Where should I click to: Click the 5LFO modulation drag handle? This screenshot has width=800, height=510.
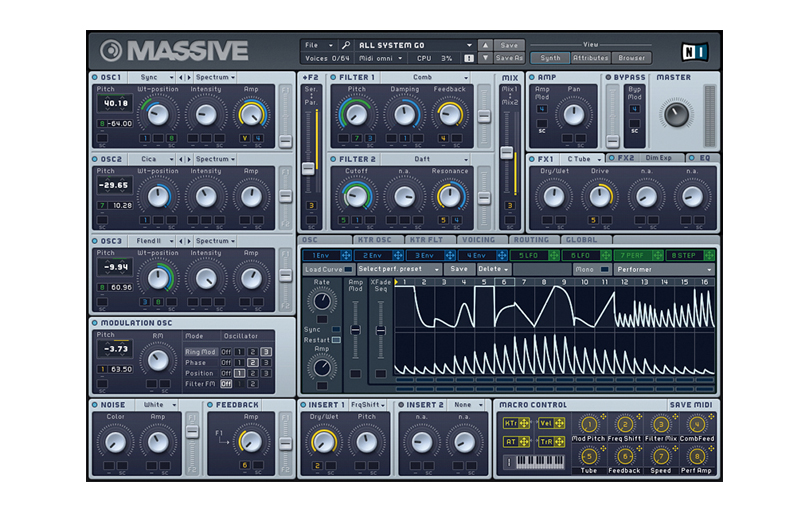(554, 255)
